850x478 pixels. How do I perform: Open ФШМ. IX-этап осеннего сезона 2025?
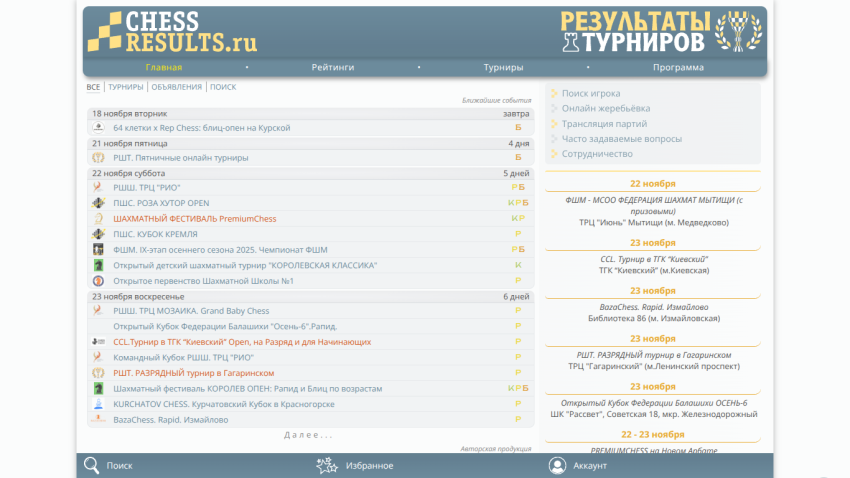(x=220, y=250)
